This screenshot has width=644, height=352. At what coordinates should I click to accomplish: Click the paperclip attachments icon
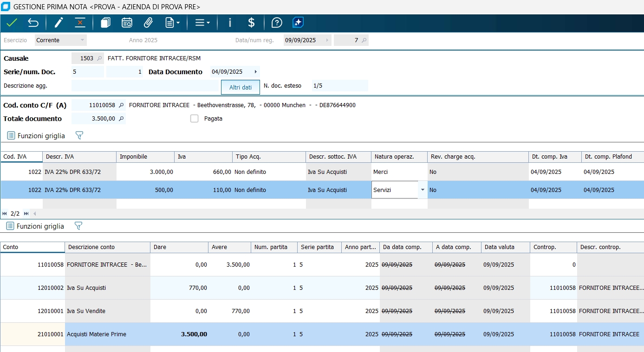[148, 23]
